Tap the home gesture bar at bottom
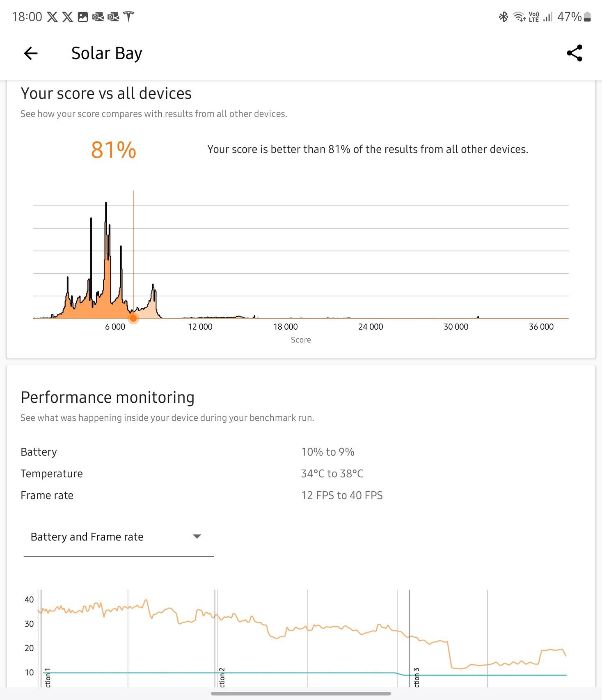This screenshot has width=602, height=700. tap(301, 693)
